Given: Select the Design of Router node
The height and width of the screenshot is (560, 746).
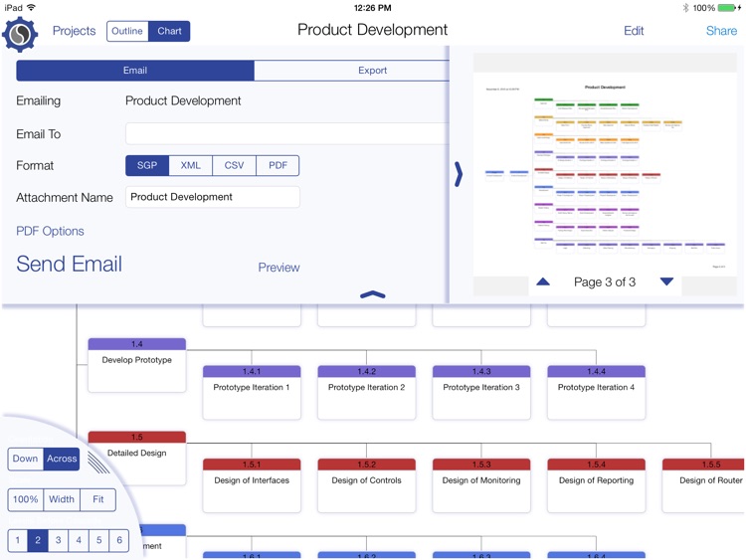Looking at the screenshot, I should click(x=703, y=485).
